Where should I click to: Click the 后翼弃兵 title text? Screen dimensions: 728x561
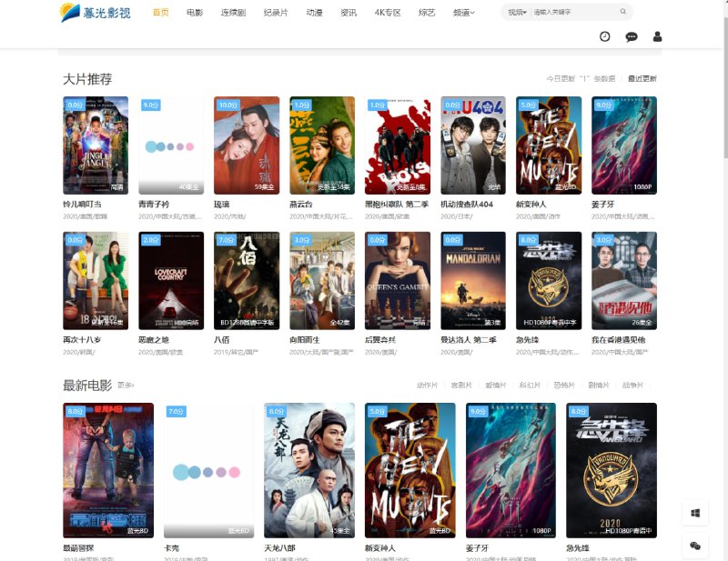pos(380,340)
